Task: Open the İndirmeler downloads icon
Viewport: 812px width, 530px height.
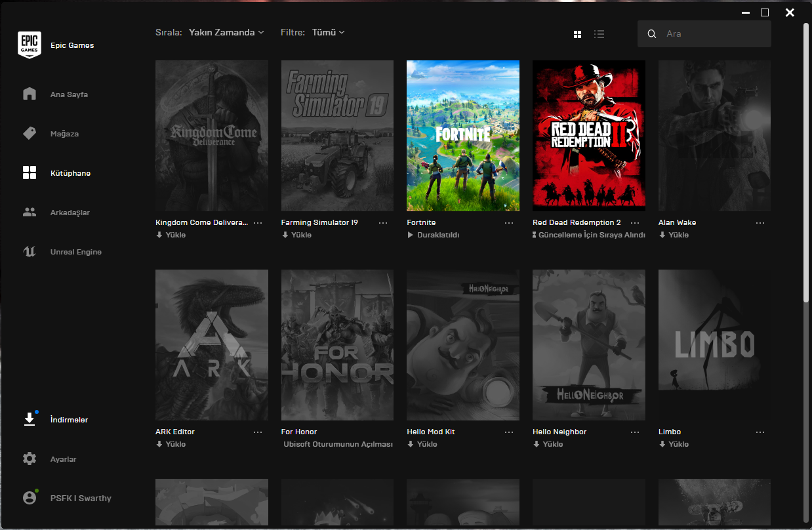Action: click(x=30, y=419)
